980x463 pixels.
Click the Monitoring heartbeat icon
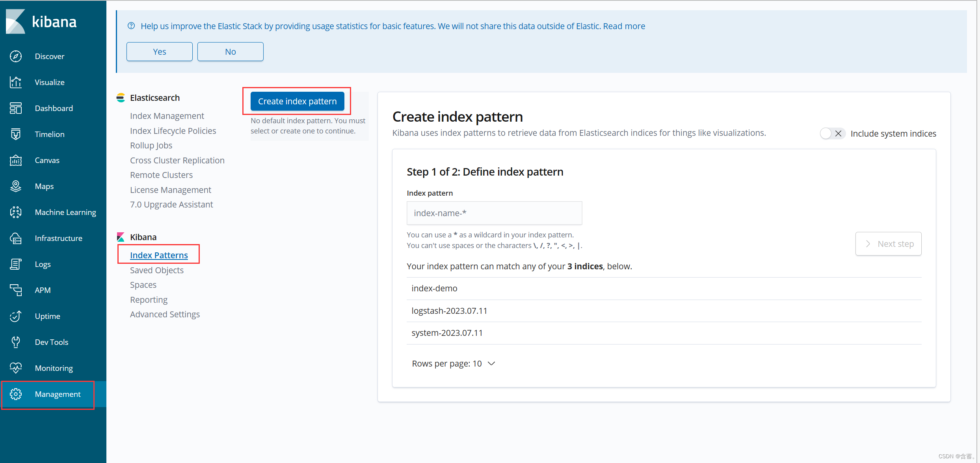(x=16, y=368)
